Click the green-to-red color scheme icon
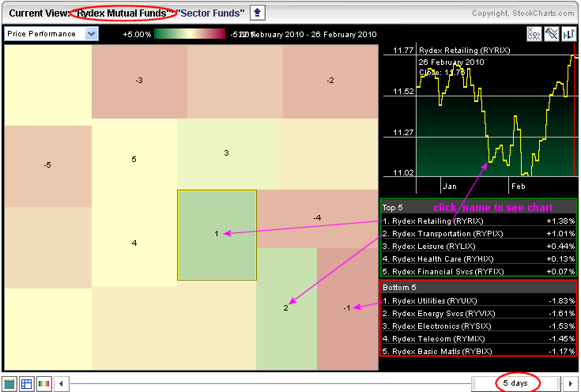 43,384
